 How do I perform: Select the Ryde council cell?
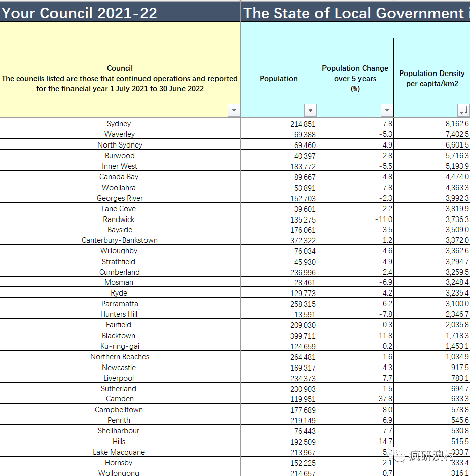coord(120,292)
